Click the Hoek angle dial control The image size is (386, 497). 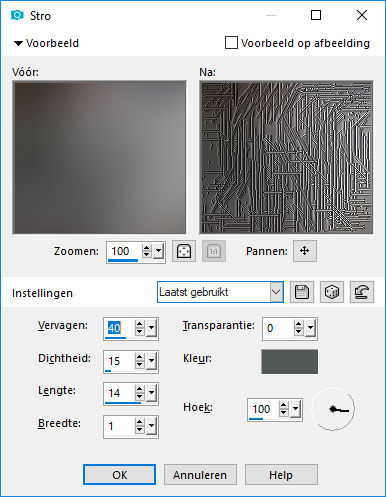(x=333, y=409)
